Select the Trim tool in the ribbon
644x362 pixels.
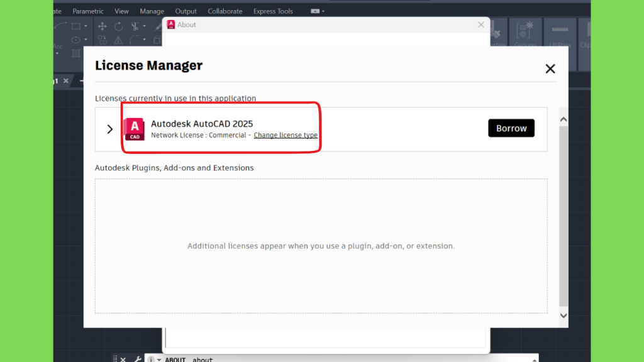point(135,26)
